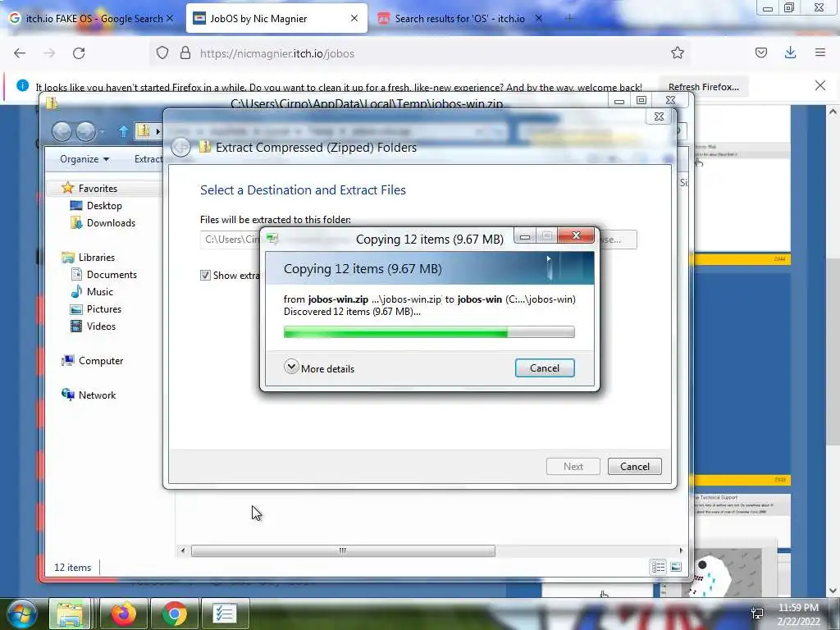
Task: Cancel the Copying 12 items dialog
Action: click(x=545, y=368)
